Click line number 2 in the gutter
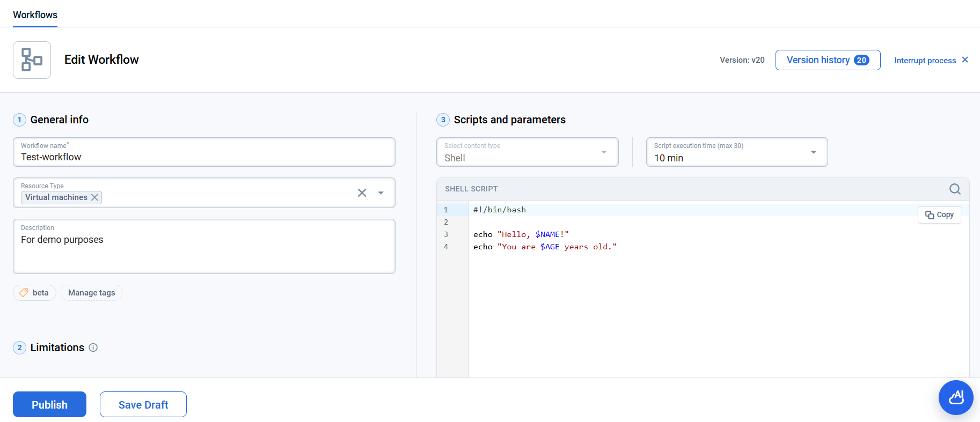 pos(446,222)
